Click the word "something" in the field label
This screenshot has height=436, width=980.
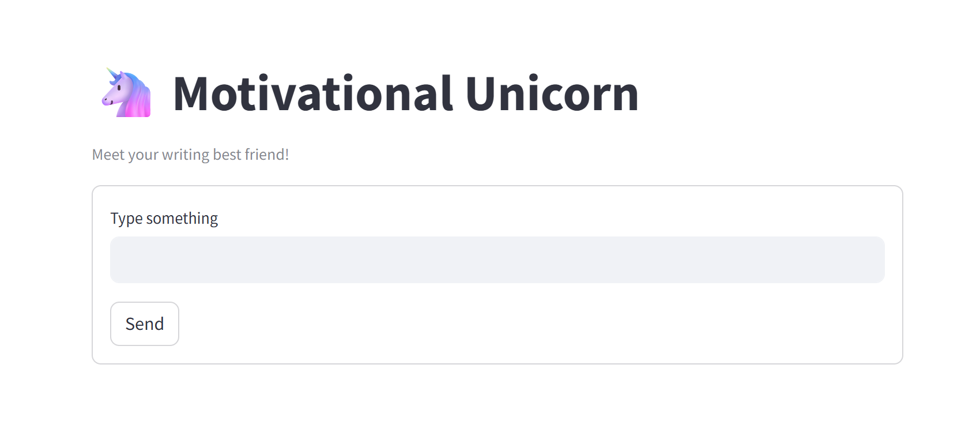tap(182, 219)
